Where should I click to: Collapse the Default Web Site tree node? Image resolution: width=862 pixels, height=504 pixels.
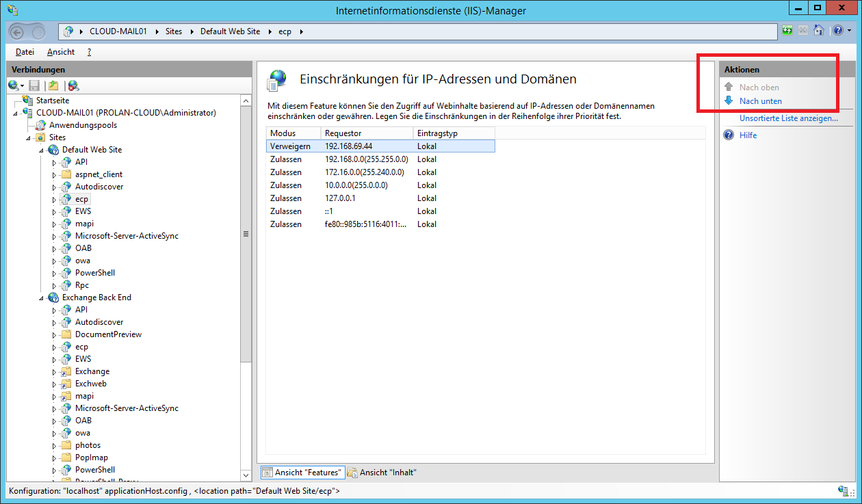42,150
